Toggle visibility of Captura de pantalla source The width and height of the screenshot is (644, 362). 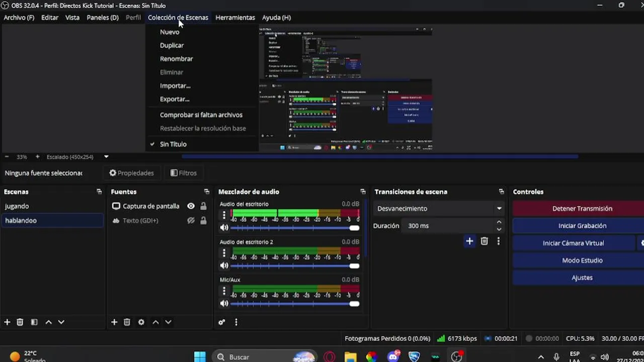pyautogui.click(x=191, y=206)
